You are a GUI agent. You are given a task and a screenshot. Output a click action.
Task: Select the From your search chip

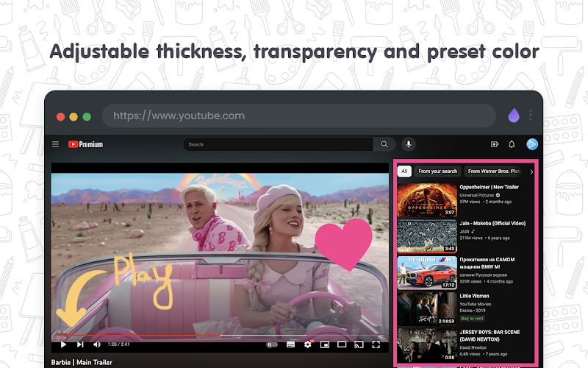(x=437, y=171)
